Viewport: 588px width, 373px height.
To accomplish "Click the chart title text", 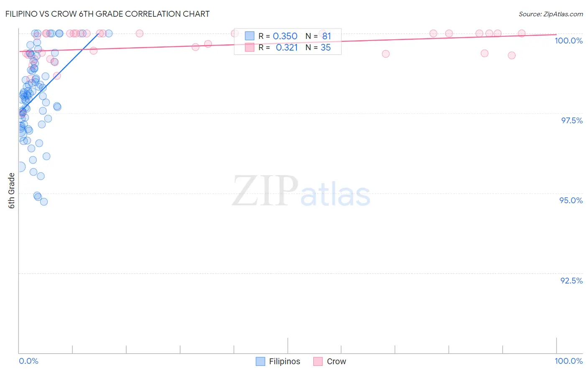I will [x=107, y=14].
